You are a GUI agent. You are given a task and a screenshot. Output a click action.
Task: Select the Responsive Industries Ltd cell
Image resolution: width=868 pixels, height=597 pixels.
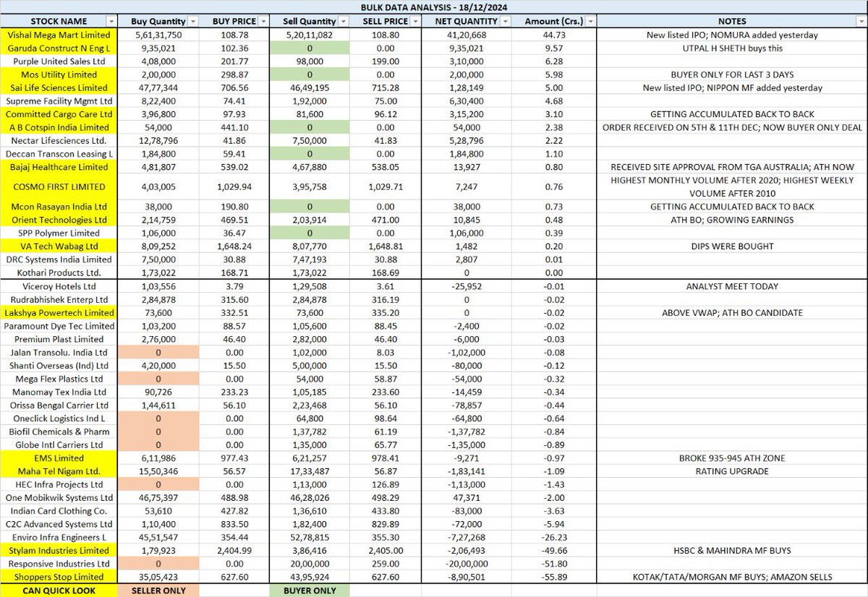pos(60,564)
